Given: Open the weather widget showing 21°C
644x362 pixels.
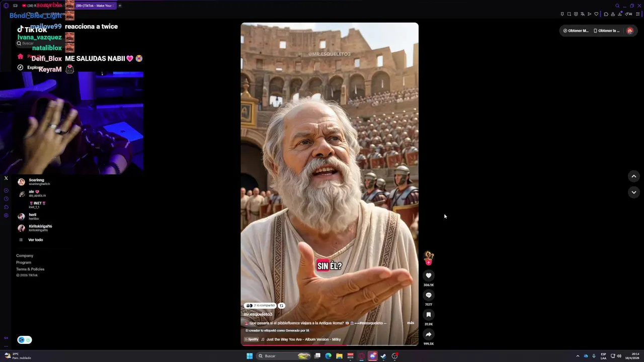Looking at the screenshot, I should [18, 356].
